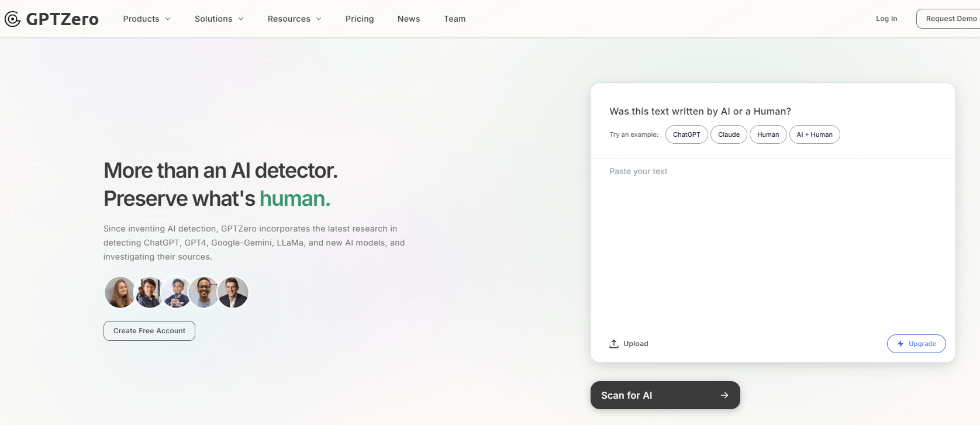Image resolution: width=980 pixels, height=425 pixels.
Task: Open the News page
Action: [409, 19]
